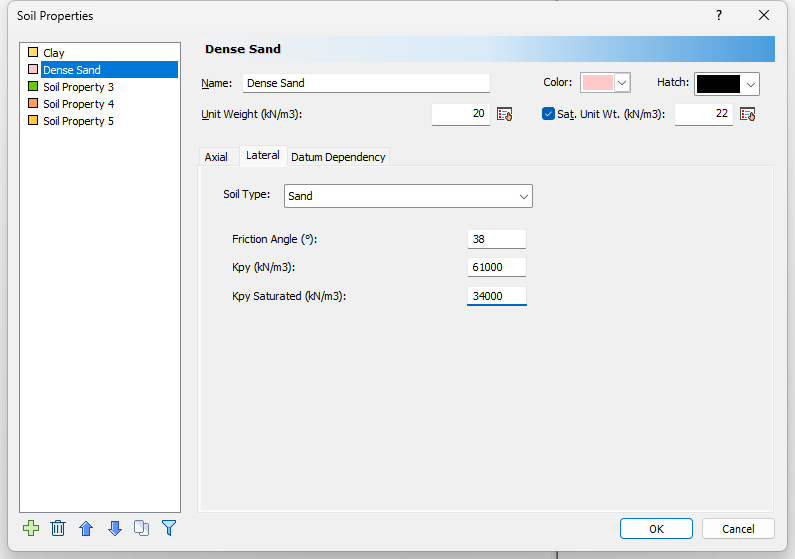Screen dimensions: 795x559
Task: Select Clay in the soil list
Action: click(54, 53)
